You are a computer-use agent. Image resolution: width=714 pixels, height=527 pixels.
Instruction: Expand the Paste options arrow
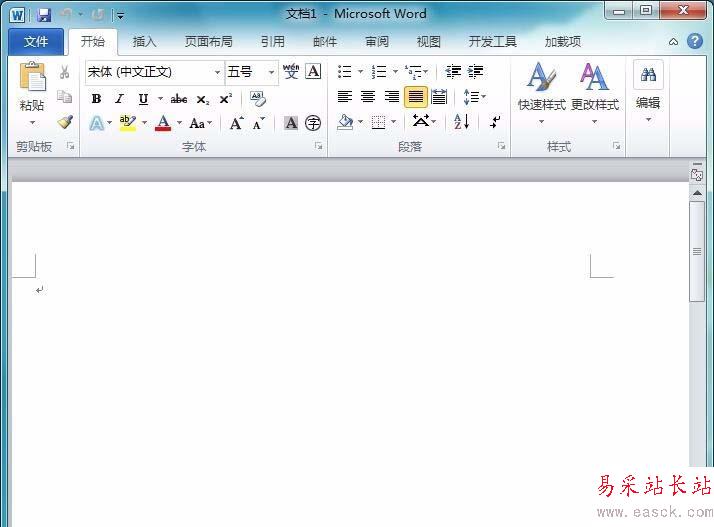coord(32,123)
